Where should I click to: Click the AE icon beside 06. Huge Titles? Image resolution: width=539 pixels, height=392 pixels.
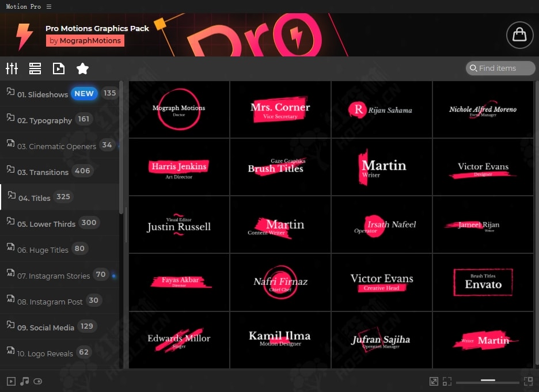click(10, 247)
